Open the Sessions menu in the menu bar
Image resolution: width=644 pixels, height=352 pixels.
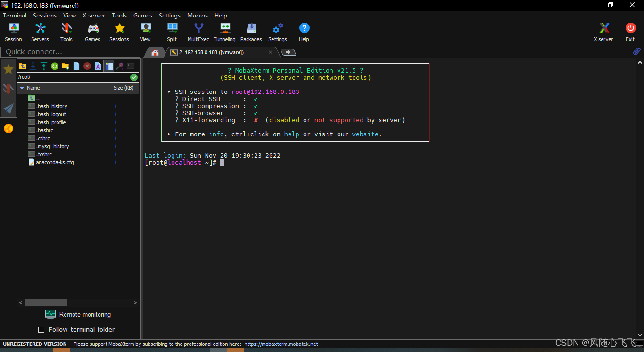(45, 15)
